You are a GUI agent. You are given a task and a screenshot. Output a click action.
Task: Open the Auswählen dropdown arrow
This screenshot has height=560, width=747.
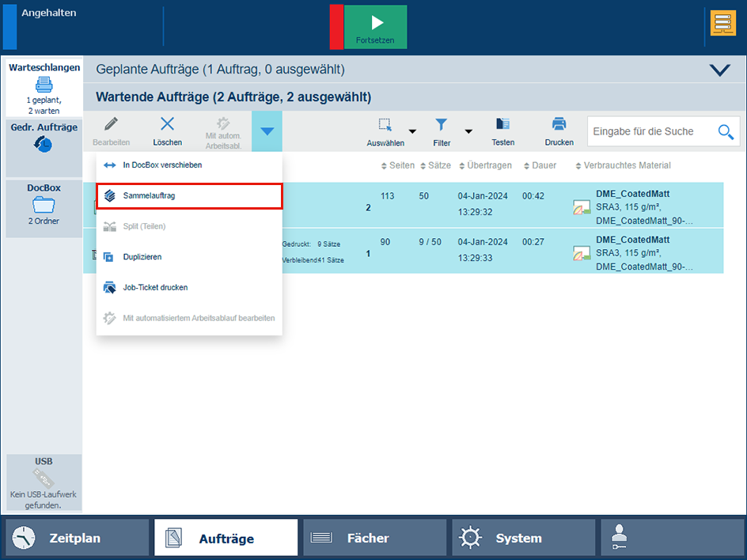pos(412,131)
